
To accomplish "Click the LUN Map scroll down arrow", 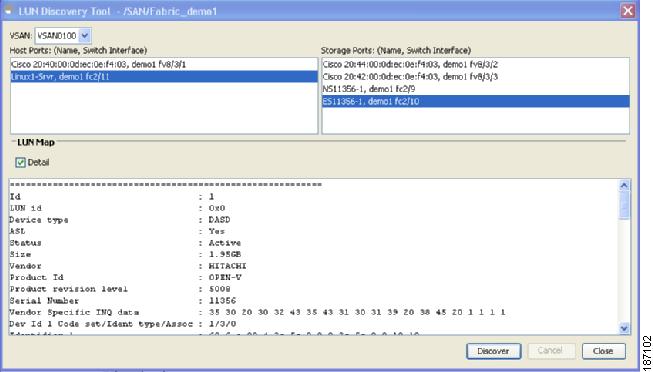I will [624, 328].
